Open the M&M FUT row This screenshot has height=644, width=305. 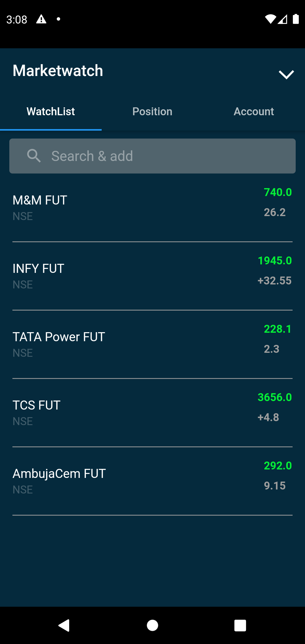tap(152, 208)
